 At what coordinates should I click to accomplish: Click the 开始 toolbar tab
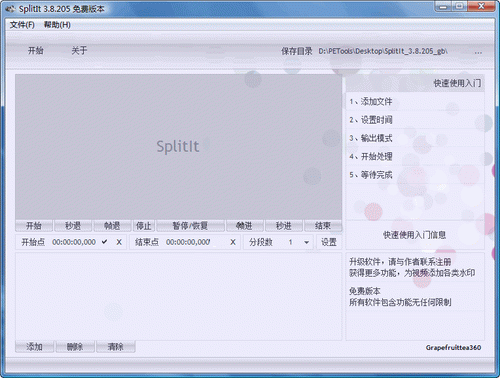[36, 51]
